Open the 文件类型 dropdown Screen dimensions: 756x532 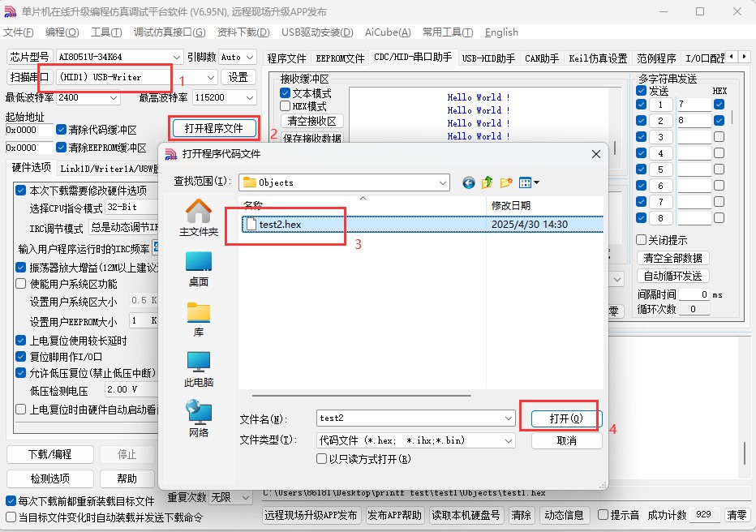[508, 440]
